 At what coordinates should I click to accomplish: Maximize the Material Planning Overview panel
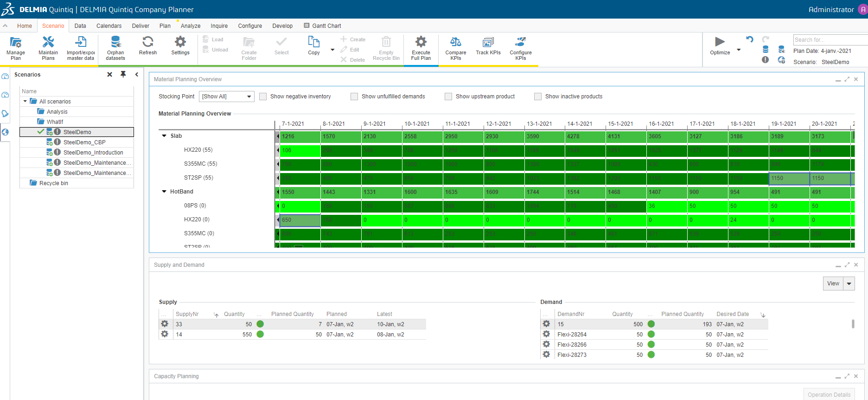(x=847, y=79)
